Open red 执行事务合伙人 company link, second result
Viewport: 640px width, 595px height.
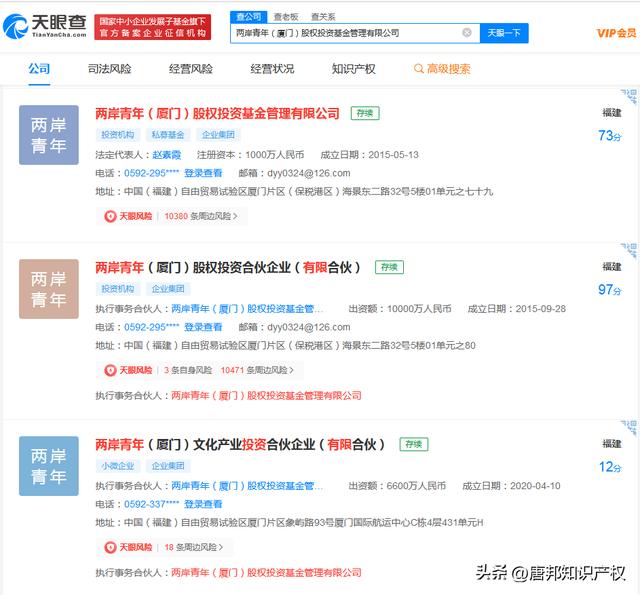coord(266,395)
